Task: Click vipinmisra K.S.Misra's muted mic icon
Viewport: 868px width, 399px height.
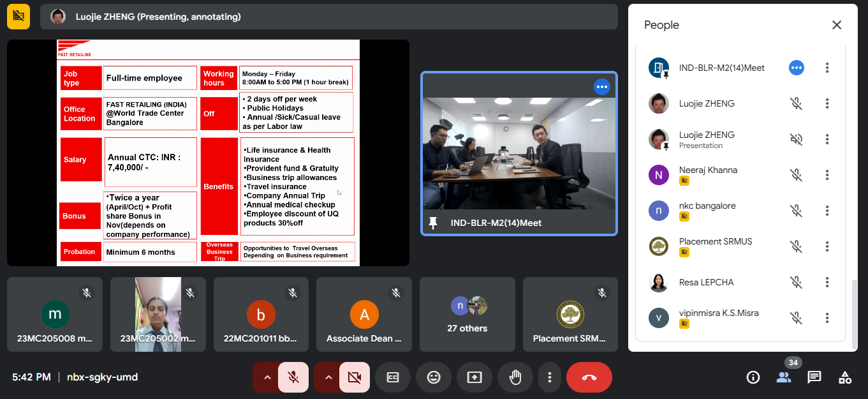Action: (796, 318)
